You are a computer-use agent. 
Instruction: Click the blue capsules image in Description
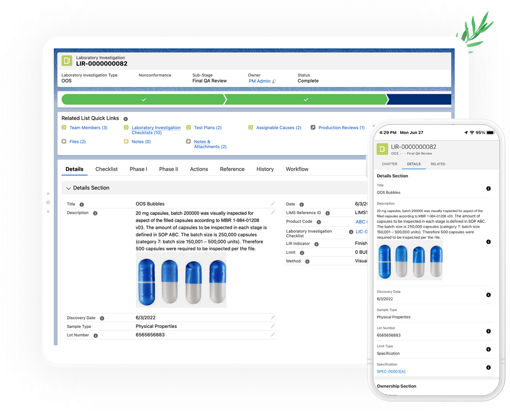pos(181,280)
